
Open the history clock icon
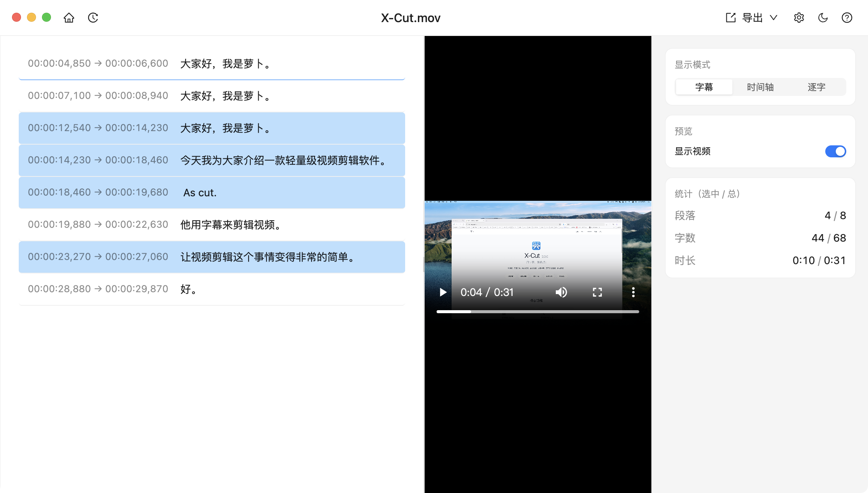point(93,18)
